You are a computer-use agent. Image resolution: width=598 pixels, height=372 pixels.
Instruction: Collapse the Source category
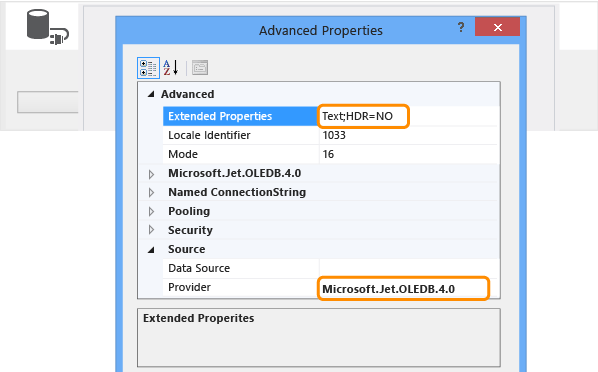151,250
